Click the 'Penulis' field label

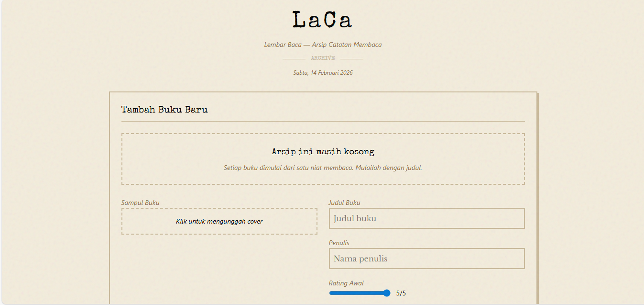click(x=339, y=243)
